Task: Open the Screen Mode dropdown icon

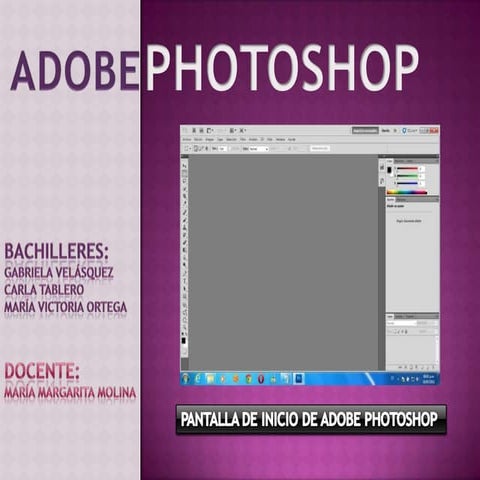Action: [242, 130]
